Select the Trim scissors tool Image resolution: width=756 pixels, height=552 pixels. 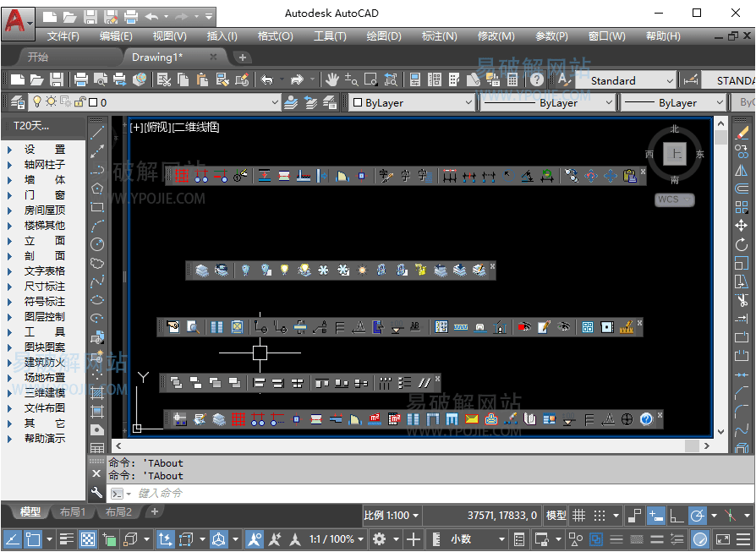[x=742, y=300]
